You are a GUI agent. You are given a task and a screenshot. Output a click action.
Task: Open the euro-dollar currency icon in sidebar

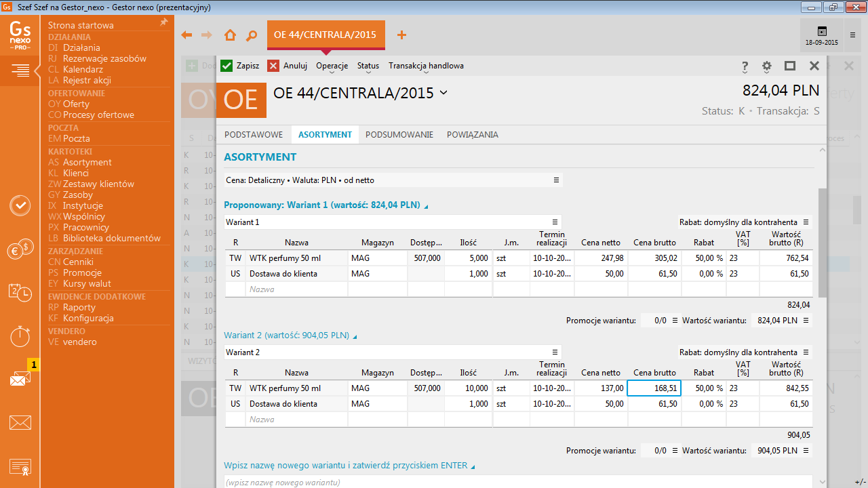click(20, 249)
